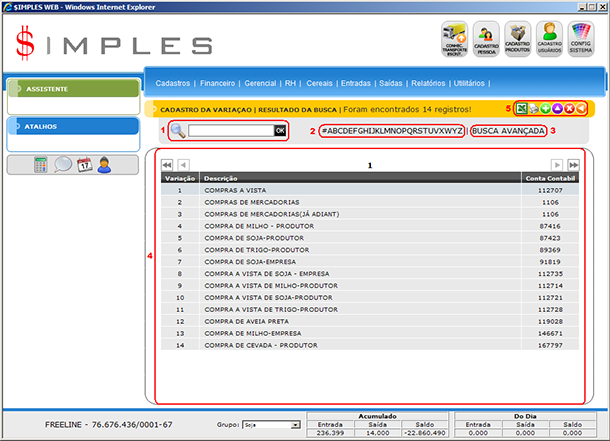This screenshot has width=610, height=441.
Task: Open the calendar shortcut icon
Action: 84,165
